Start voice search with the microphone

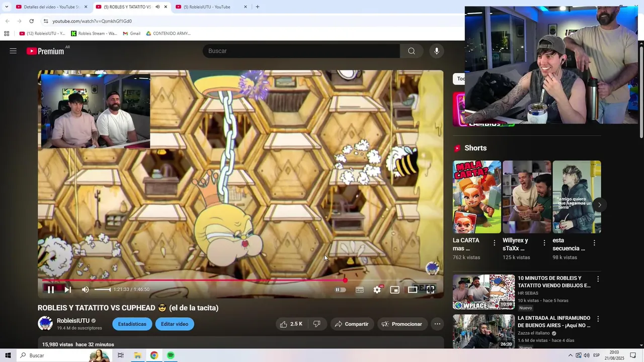pos(437,51)
